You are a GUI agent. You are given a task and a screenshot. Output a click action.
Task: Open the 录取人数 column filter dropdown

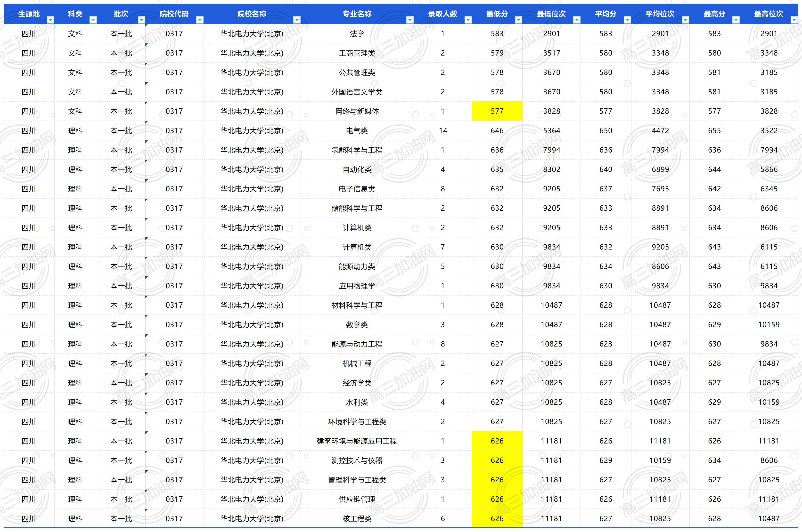pyautogui.click(x=468, y=20)
